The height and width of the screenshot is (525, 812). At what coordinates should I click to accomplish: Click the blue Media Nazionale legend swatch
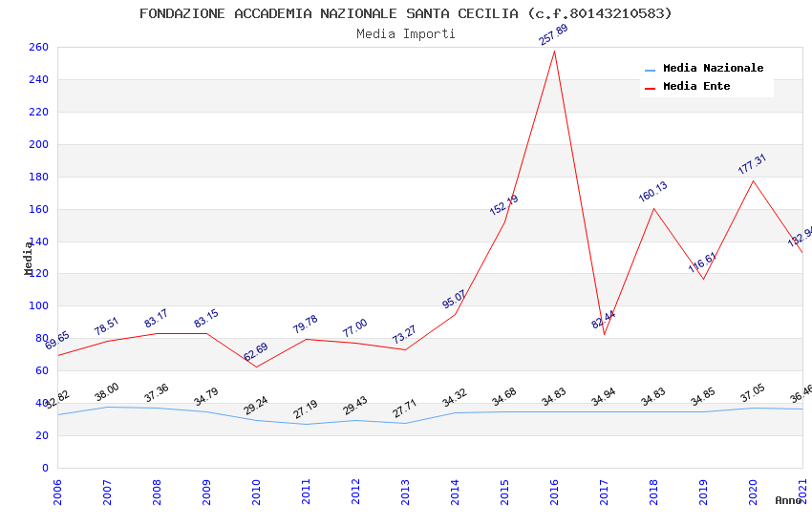[650, 71]
